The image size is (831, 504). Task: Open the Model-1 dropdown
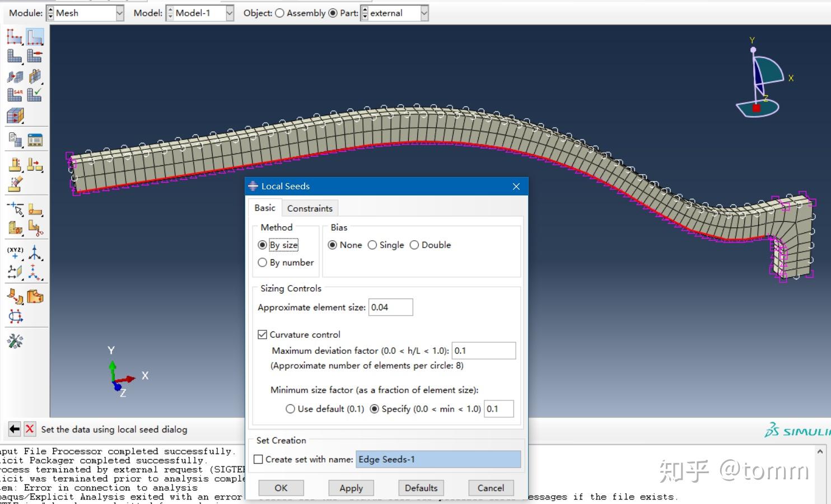click(230, 13)
